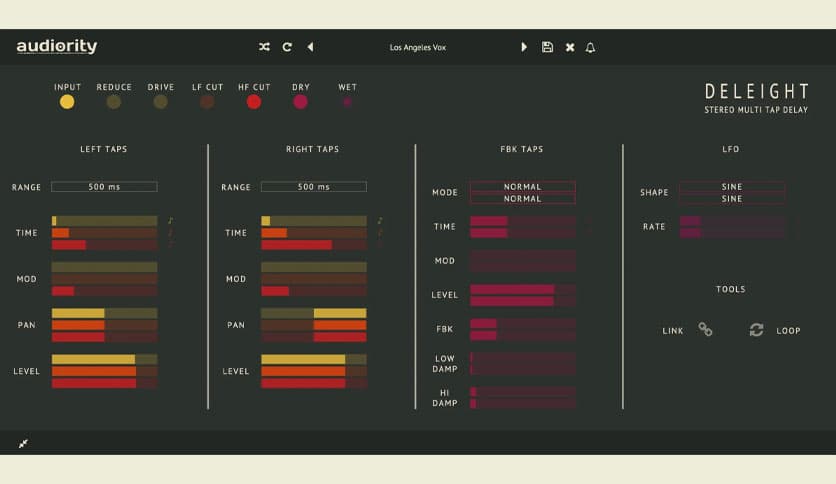Viewport: 836px width, 484px height.
Task: Click the LFO section heading
Action: 731,149
